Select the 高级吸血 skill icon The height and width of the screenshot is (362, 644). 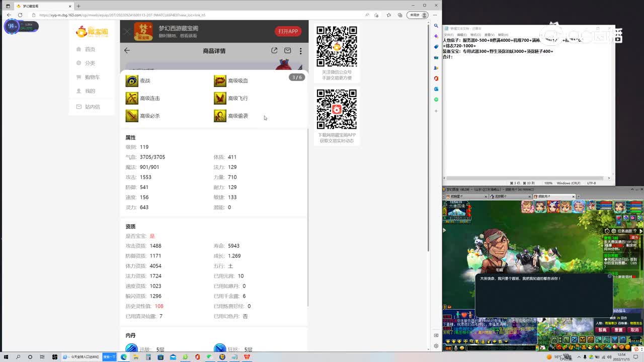tap(220, 81)
